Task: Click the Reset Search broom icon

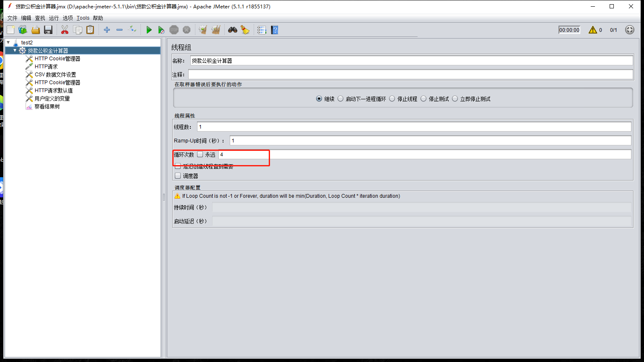Action: point(245,30)
